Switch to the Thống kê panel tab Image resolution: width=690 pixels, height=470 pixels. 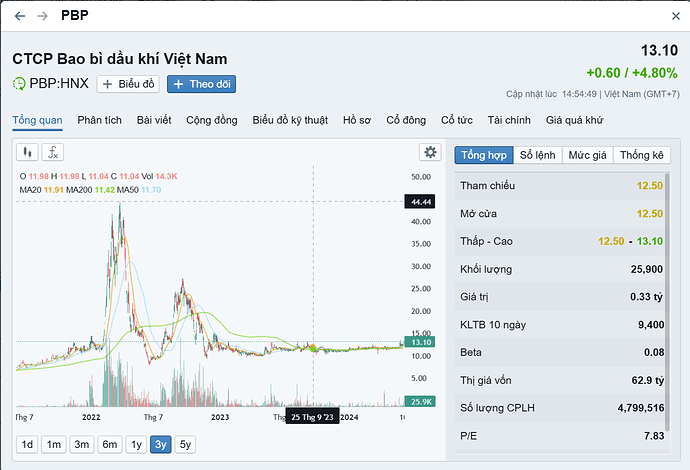point(642,155)
